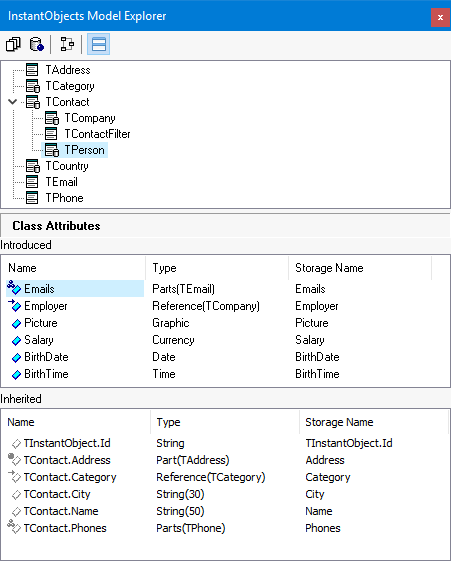This screenshot has width=451, height=561.
Task: Click the TCompany class icon
Action: click(52, 118)
